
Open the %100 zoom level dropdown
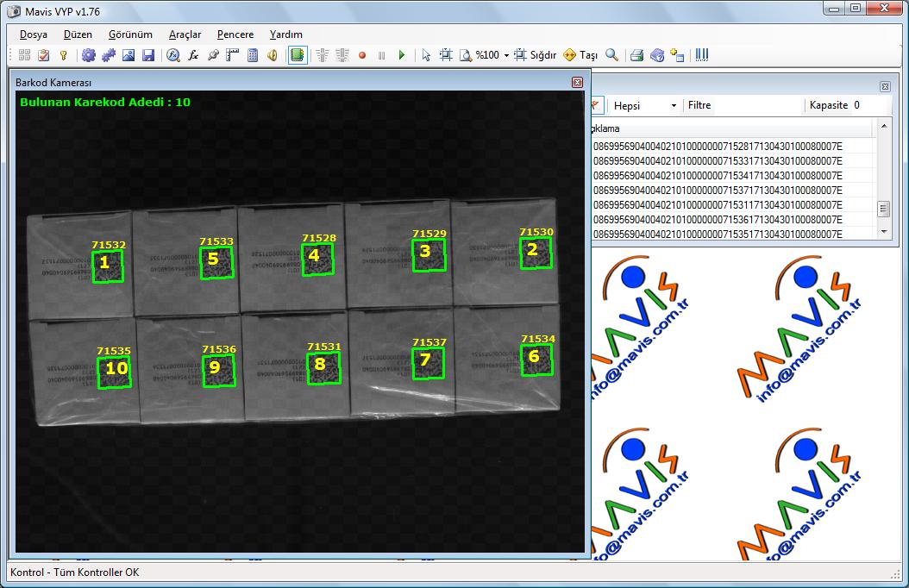[506, 56]
